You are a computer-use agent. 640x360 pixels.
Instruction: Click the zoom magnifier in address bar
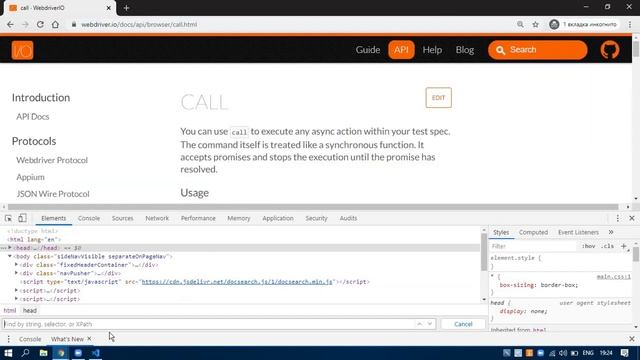(520, 24)
